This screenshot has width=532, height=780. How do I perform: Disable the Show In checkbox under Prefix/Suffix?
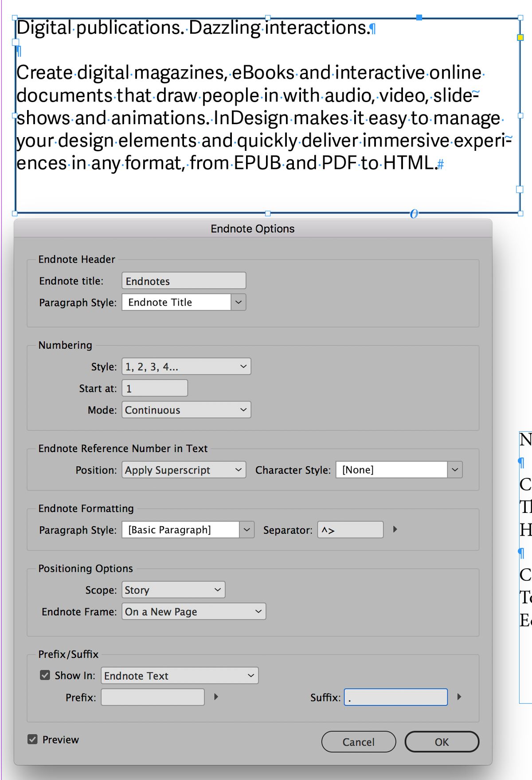coord(45,675)
